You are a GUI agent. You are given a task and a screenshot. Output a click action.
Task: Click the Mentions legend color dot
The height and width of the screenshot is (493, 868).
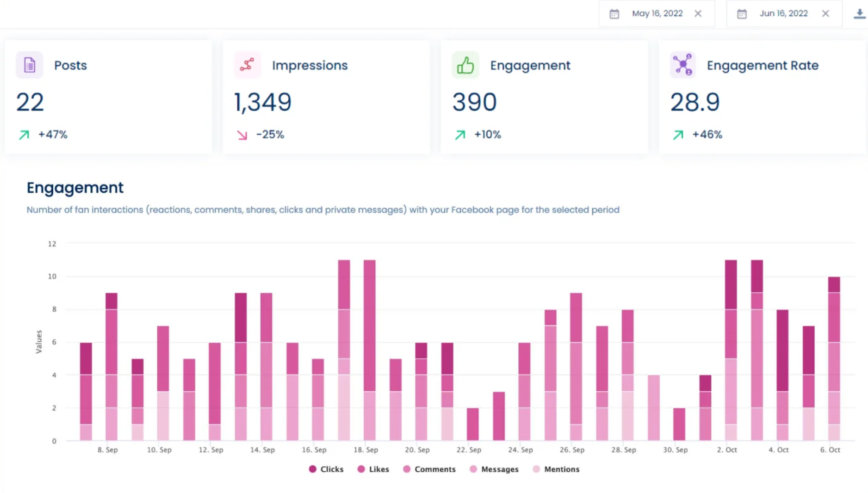(x=536, y=469)
